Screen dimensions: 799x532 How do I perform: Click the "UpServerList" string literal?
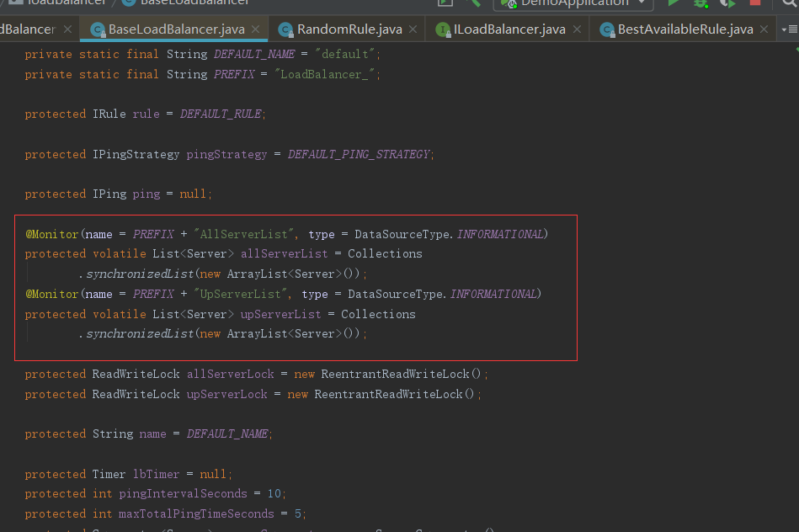[241, 294]
